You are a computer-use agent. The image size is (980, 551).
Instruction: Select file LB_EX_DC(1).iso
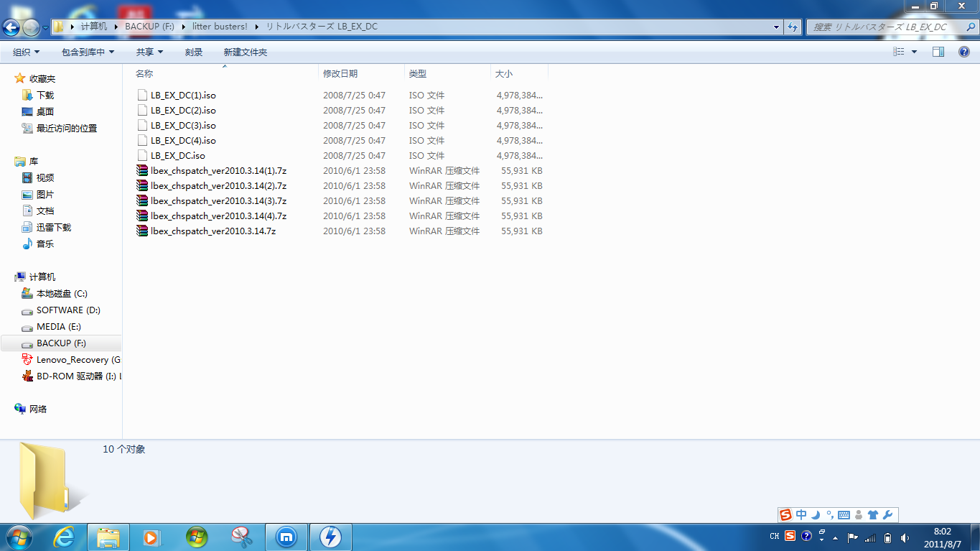click(x=183, y=95)
